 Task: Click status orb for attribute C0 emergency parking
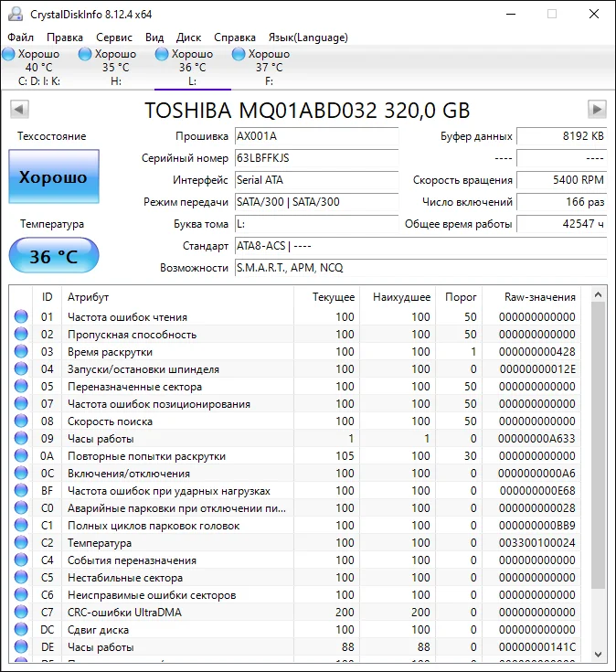tap(21, 507)
